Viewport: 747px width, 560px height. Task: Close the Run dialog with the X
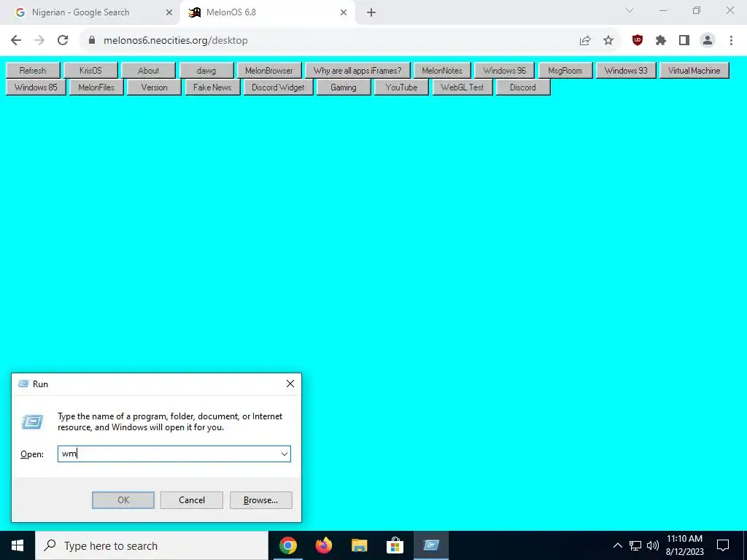(290, 384)
